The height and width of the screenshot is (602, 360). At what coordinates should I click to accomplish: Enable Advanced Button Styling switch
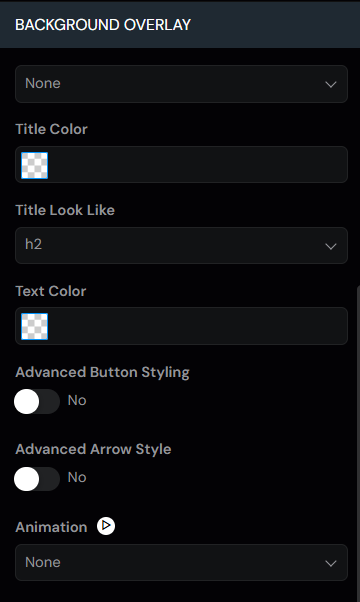click(x=37, y=401)
